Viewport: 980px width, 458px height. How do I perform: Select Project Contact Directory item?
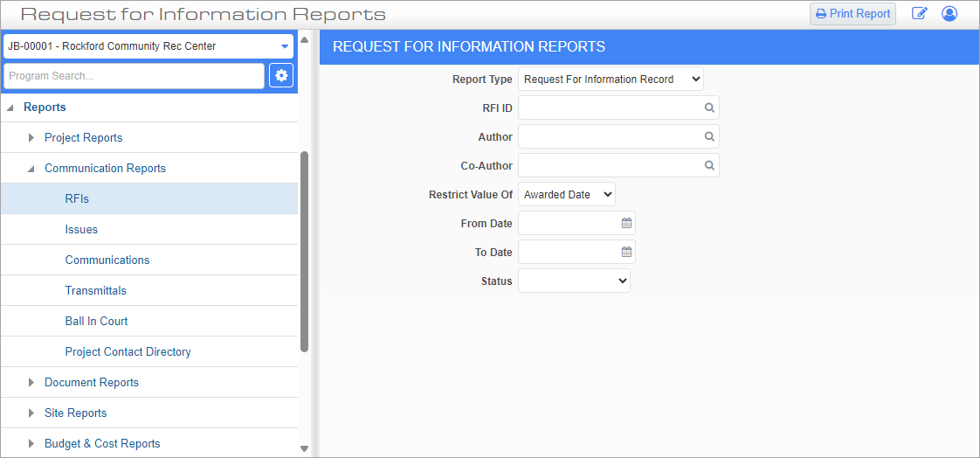[x=148, y=351]
